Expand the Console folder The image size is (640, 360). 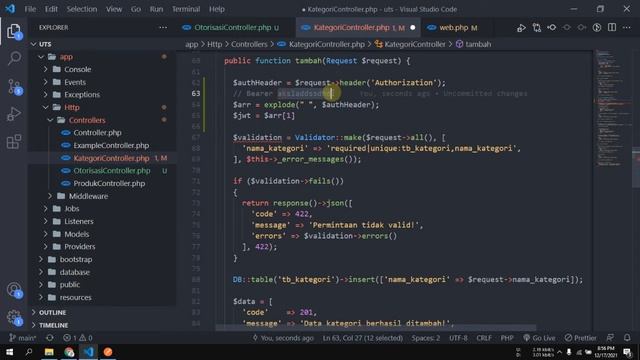[x=45, y=69]
